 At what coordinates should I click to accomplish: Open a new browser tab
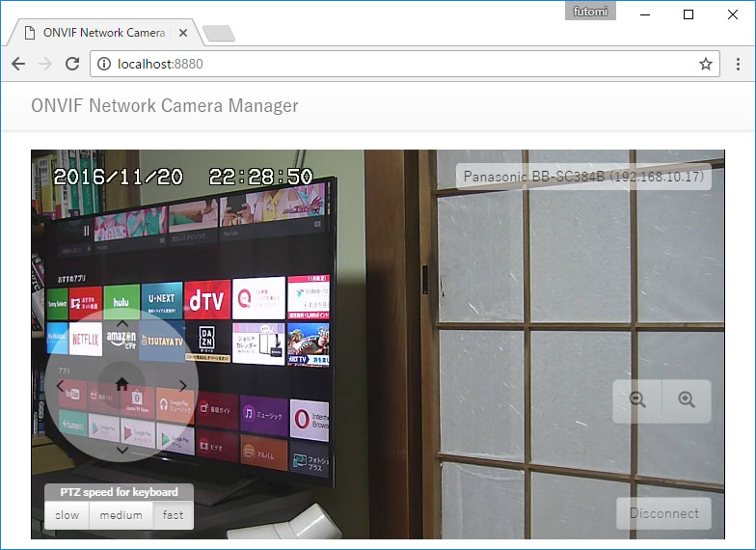click(x=219, y=33)
